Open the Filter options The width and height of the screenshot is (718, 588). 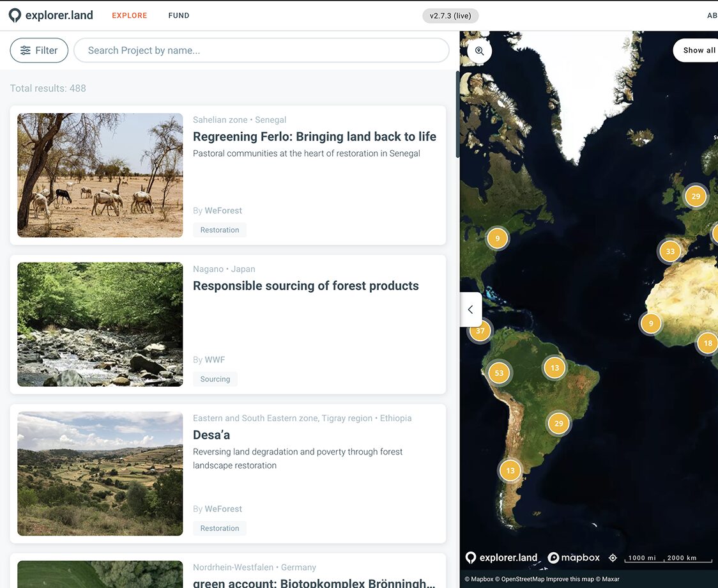click(39, 50)
